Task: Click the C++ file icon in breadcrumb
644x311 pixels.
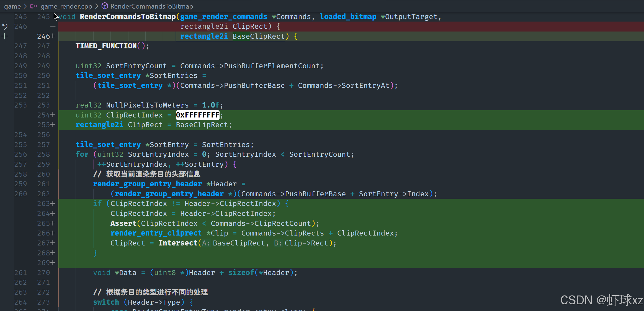Action: tap(34, 6)
